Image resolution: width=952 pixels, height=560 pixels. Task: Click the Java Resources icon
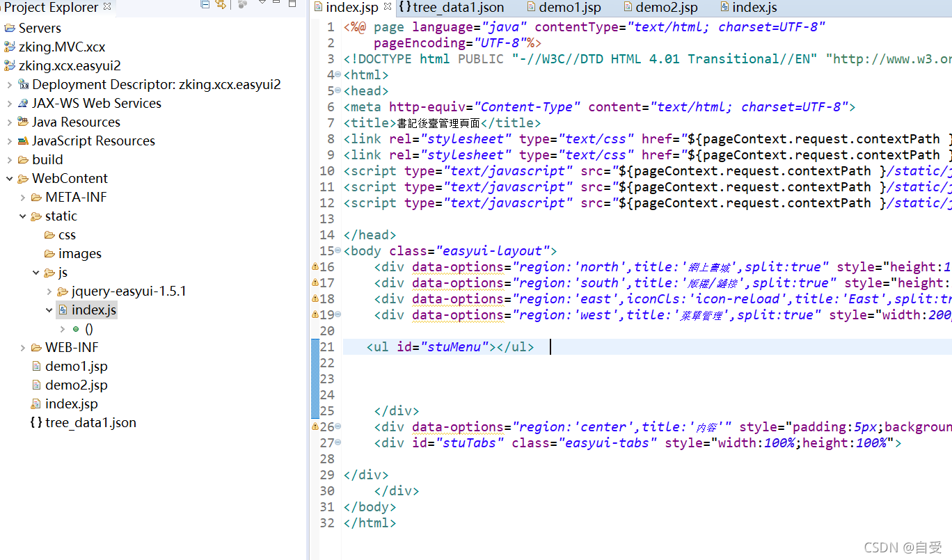click(23, 122)
